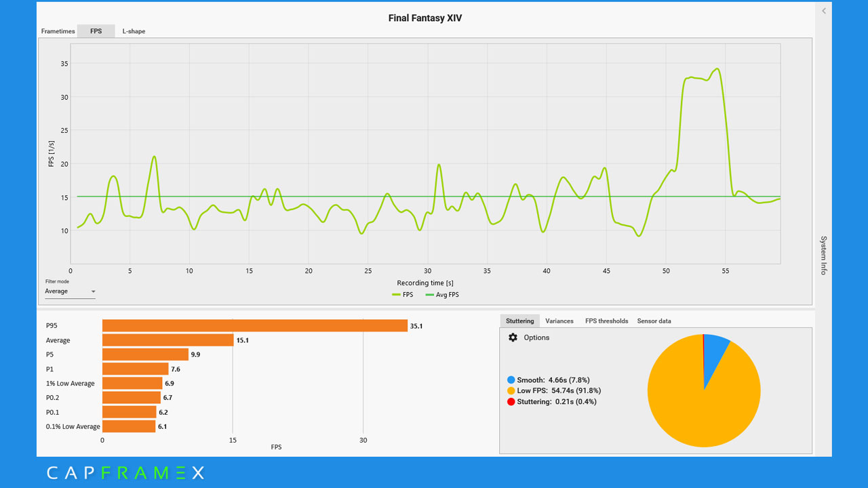Viewport: 868px width, 488px height.
Task: Toggle the Avg FPS legend entry
Action: tap(442, 295)
